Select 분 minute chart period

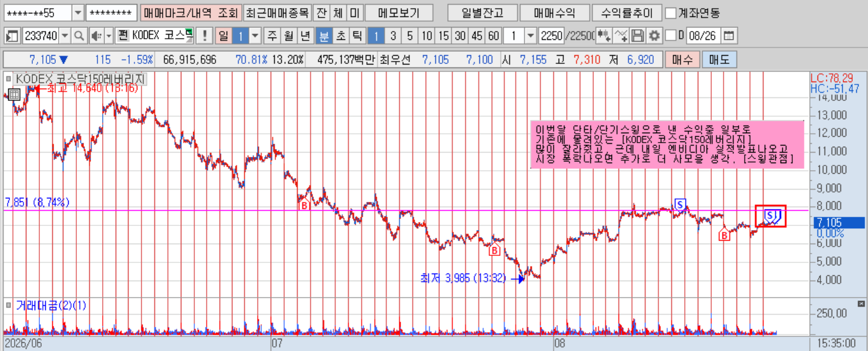pyautogui.click(x=323, y=36)
